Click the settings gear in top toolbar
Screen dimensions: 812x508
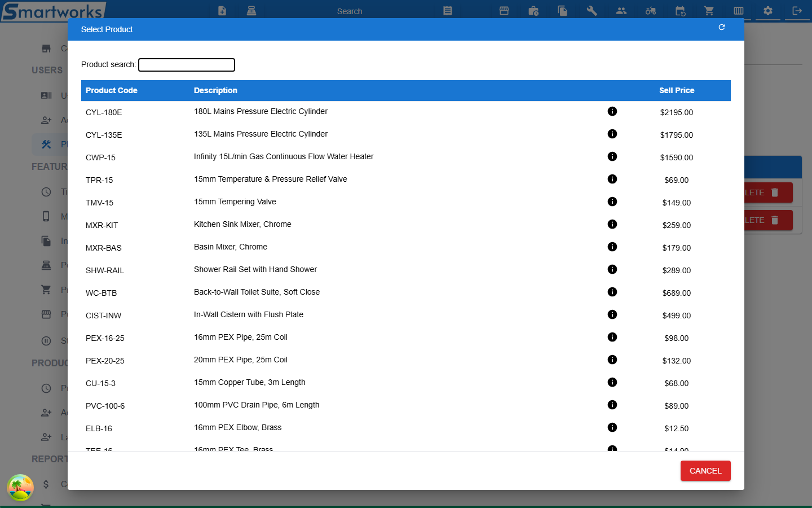coord(768,11)
